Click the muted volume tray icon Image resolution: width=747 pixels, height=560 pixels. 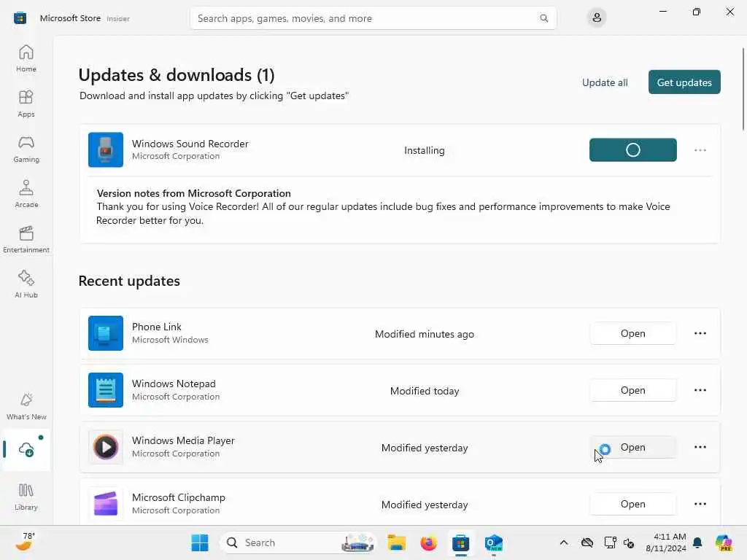pos(629,542)
